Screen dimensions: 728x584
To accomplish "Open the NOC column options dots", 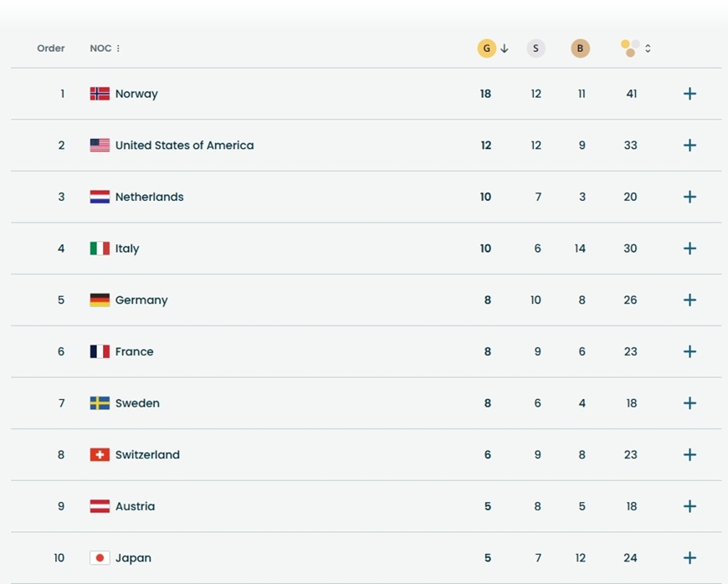I will [x=118, y=49].
